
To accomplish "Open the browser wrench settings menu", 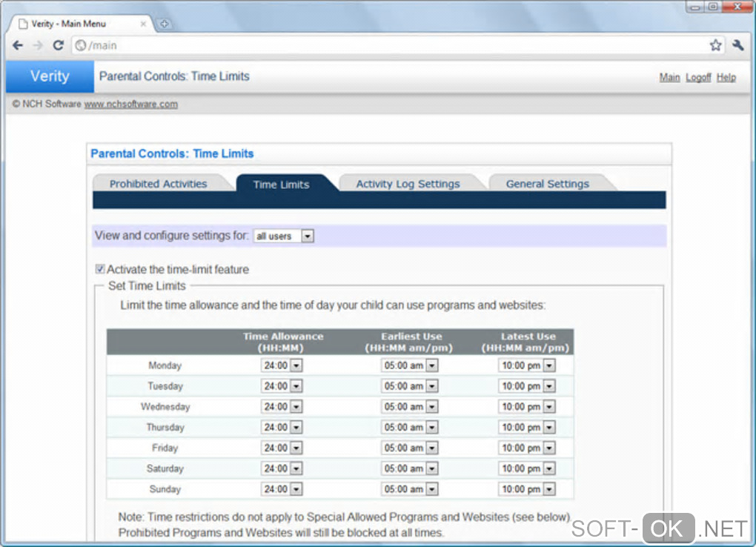I will (737, 45).
